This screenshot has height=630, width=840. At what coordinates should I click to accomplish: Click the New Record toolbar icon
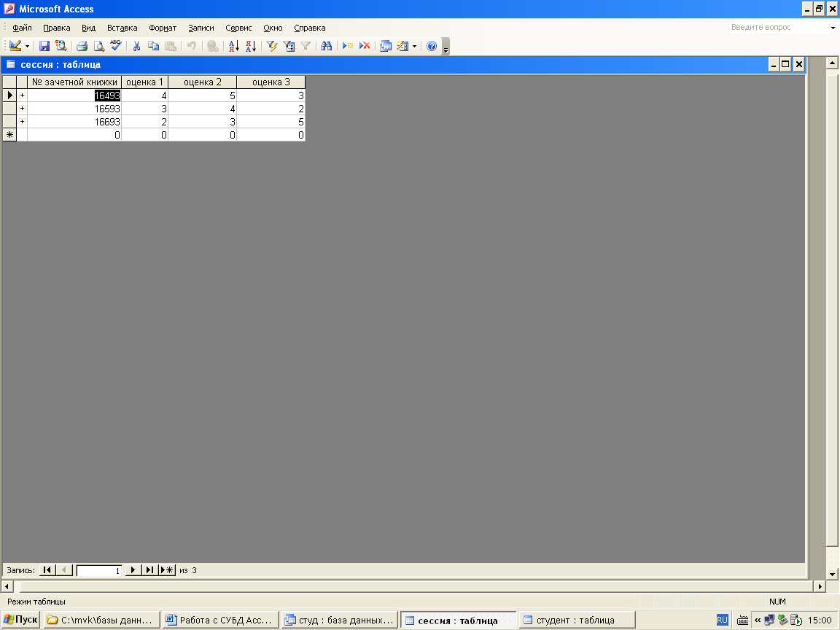coord(348,46)
